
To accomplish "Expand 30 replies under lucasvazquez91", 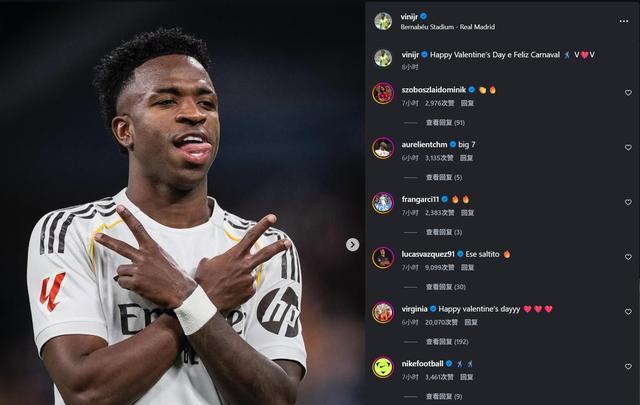I will coord(446,287).
